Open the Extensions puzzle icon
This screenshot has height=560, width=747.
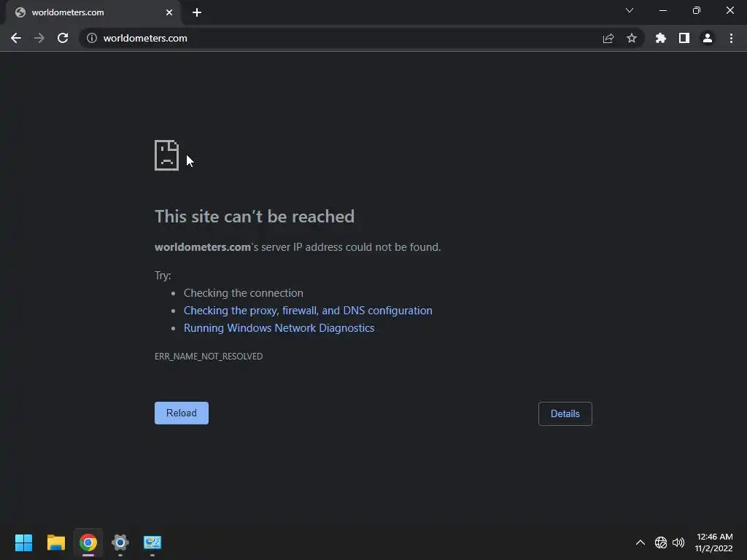click(660, 38)
